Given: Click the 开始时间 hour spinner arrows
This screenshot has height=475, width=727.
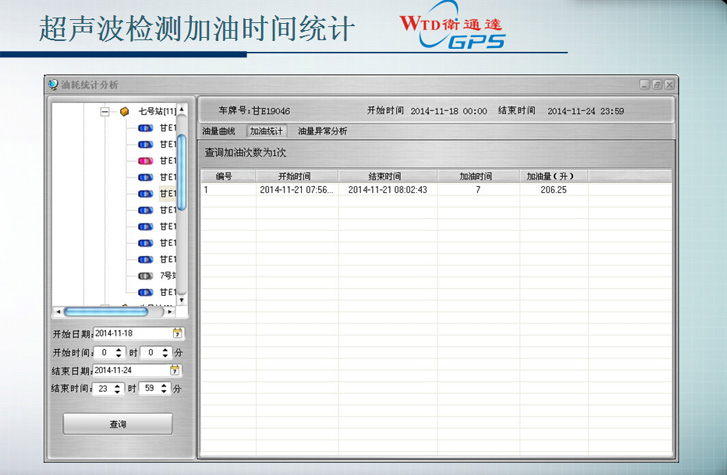Looking at the screenshot, I should point(119,352).
